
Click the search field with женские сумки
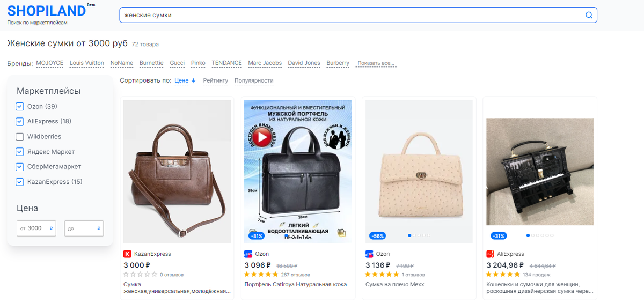tap(358, 15)
